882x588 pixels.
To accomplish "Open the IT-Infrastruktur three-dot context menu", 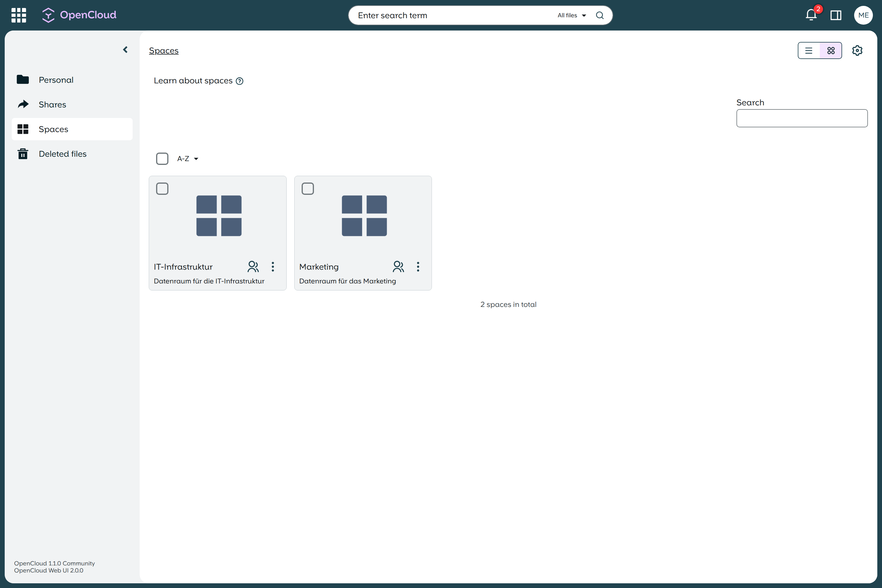I will point(273,267).
